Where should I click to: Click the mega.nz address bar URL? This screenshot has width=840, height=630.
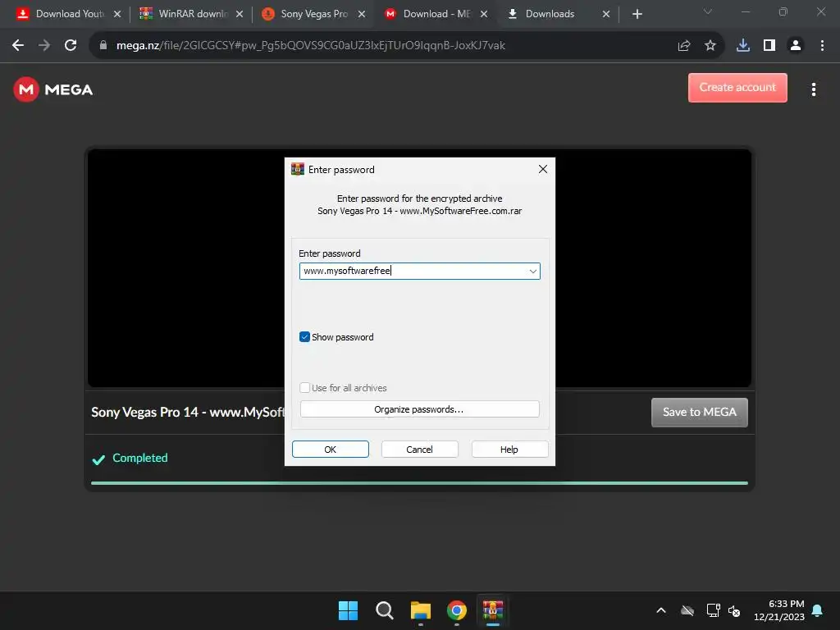tap(311, 46)
